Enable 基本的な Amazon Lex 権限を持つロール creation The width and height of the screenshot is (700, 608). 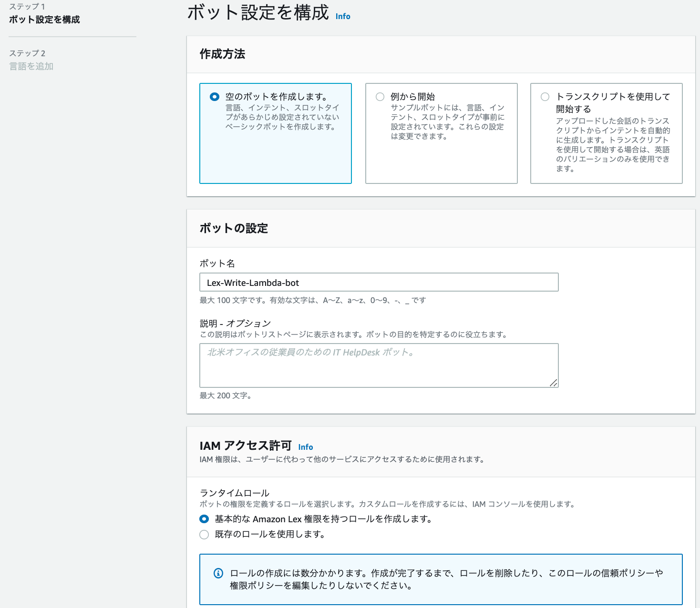tap(203, 519)
